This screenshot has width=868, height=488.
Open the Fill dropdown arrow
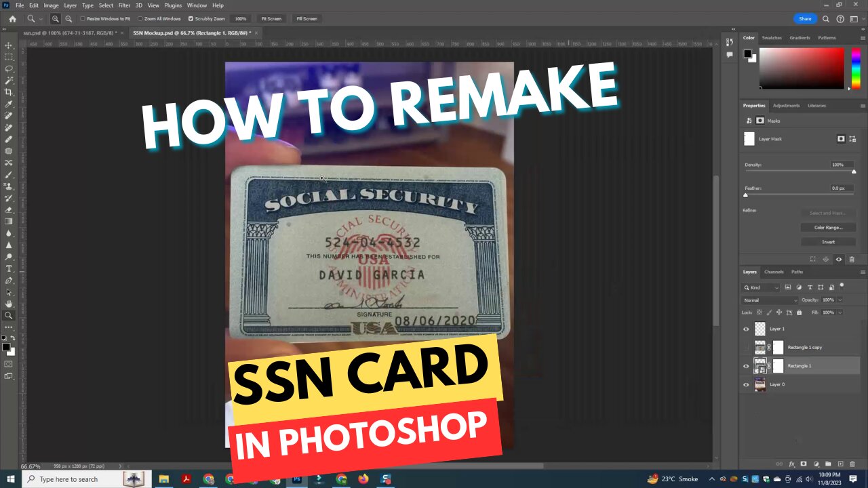(x=840, y=312)
